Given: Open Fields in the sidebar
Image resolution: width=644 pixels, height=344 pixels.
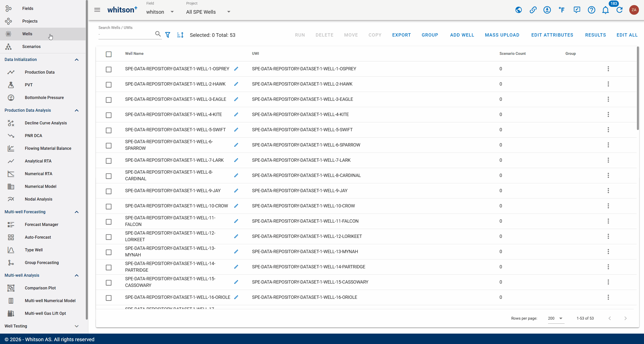Looking at the screenshot, I should pos(43,9).
